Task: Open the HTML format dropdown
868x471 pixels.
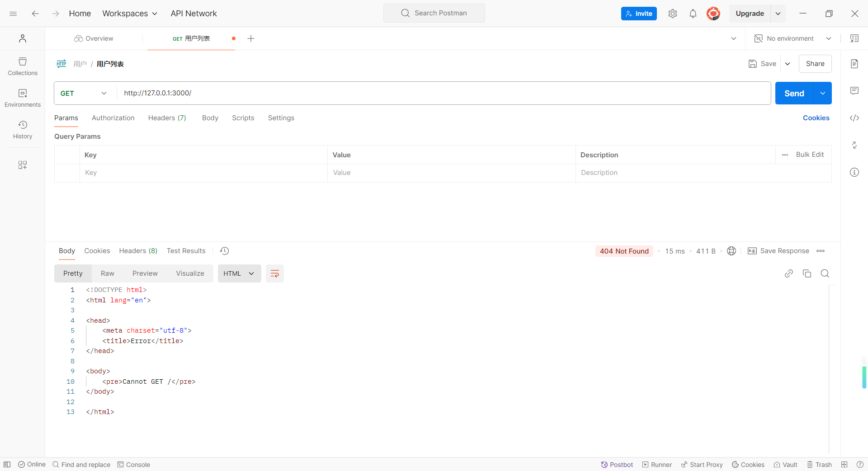Action: pyautogui.click(x=240, y=273)
